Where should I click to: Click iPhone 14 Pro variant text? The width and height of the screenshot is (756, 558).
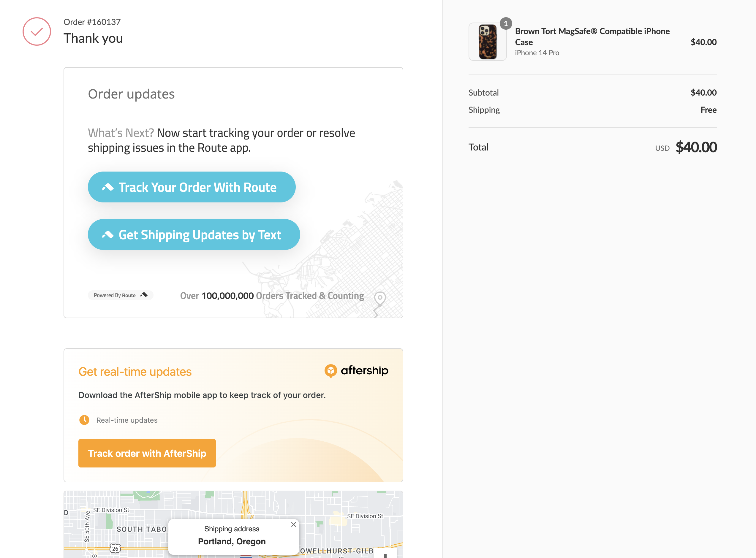(x=537, y=53)
